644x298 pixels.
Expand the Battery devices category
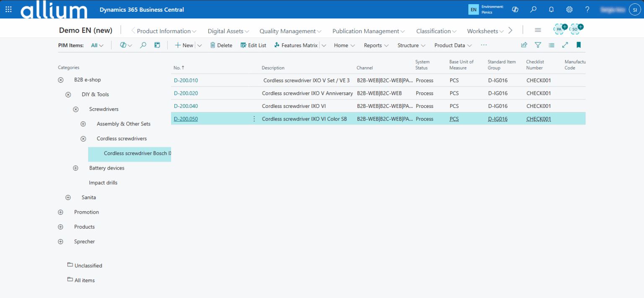click(75, 168)
